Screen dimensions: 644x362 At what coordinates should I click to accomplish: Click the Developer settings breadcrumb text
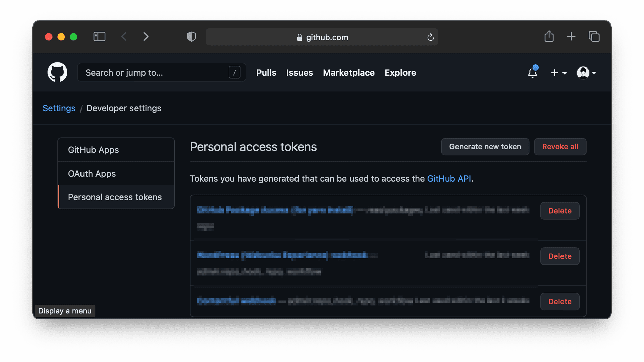pos(124,108)
